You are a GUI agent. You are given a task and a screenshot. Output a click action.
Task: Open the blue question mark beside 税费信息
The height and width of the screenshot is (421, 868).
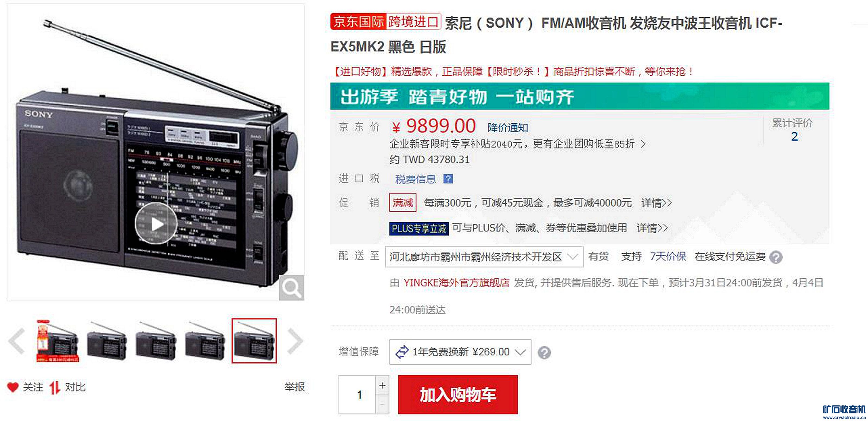coord(448,179)
